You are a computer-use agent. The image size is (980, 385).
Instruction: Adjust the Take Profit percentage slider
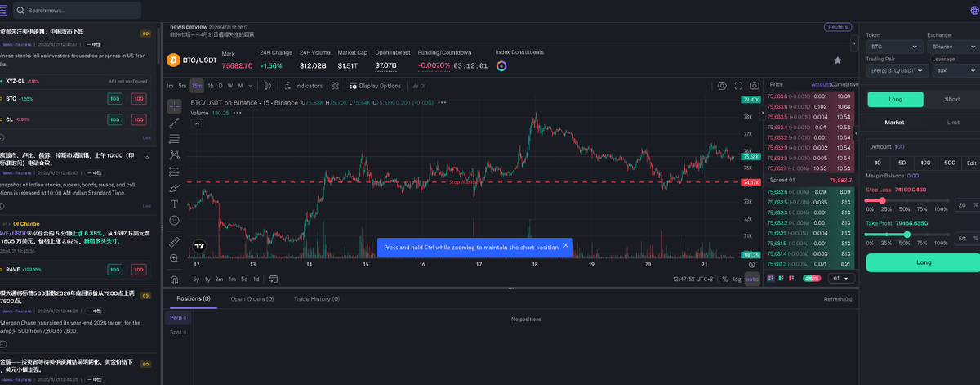906,234
